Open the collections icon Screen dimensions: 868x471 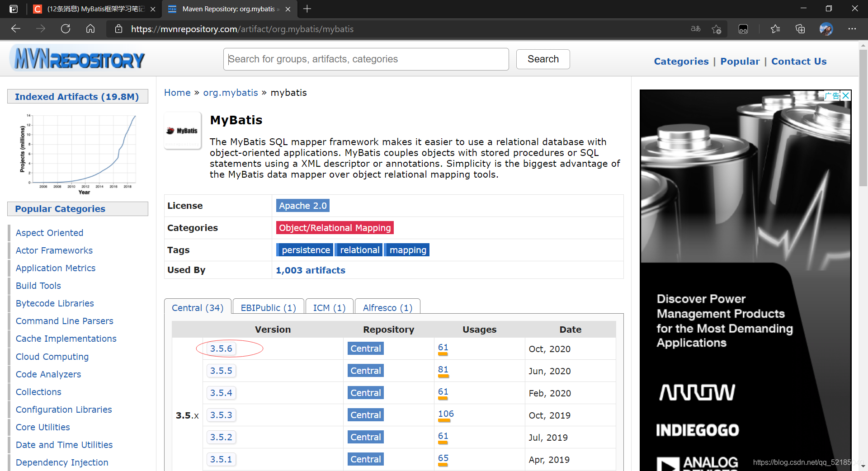(x=800, y=29)
